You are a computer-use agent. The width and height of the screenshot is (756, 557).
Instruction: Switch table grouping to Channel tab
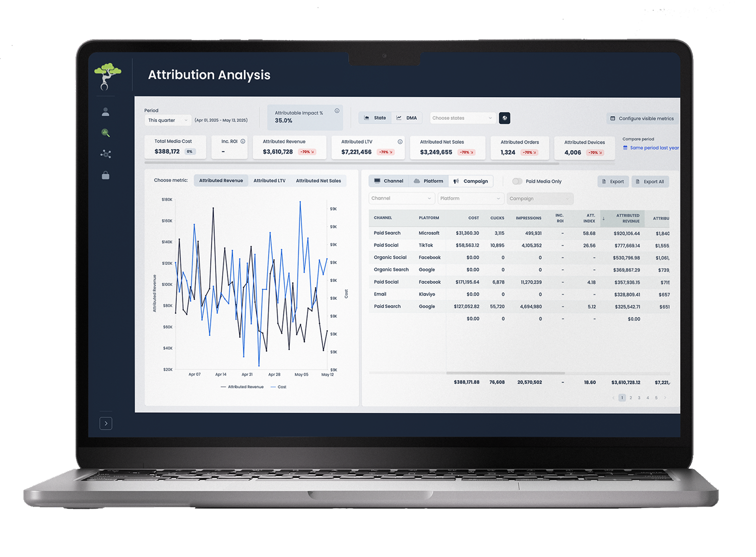389,181
